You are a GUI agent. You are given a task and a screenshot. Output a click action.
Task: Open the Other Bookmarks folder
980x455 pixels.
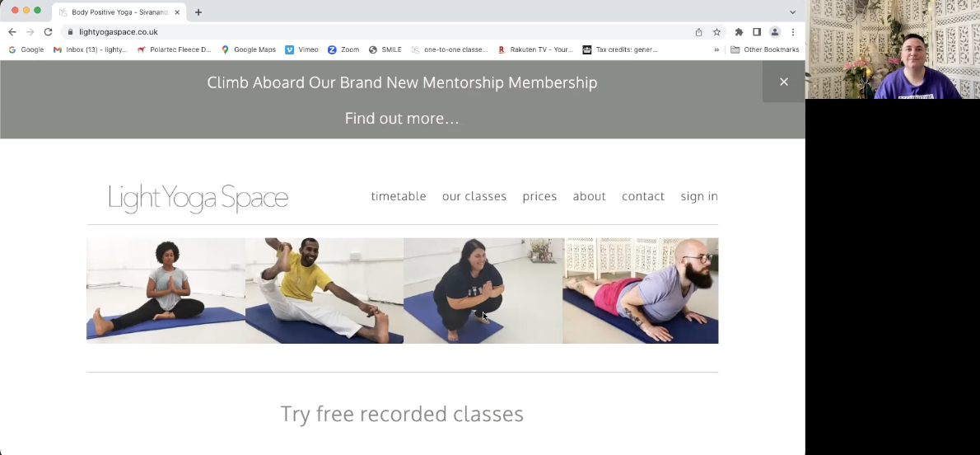click(764, 49)
